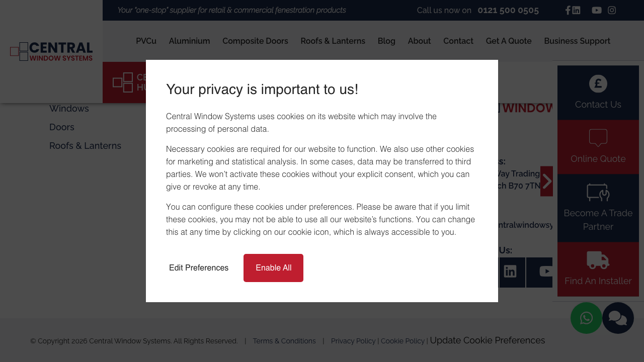Click the pound sign Contact Us icon
644x362 pixels.
coord(598,83)
